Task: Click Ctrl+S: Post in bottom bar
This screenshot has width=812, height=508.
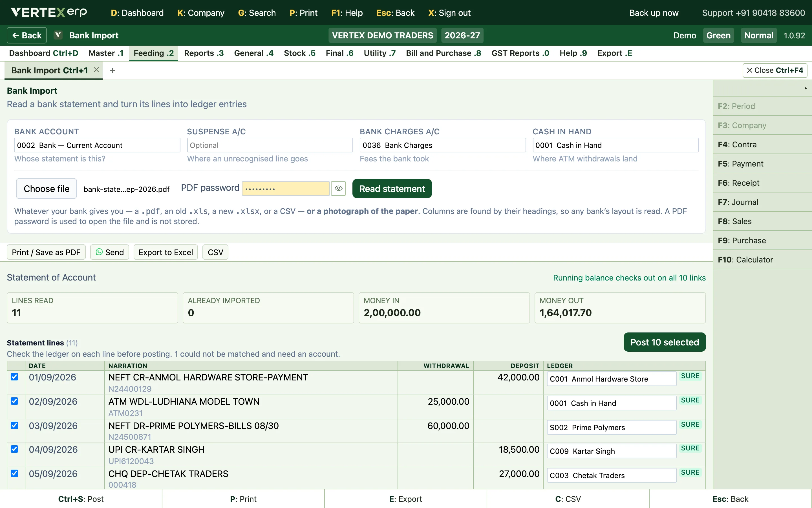Action: point(81,499)
